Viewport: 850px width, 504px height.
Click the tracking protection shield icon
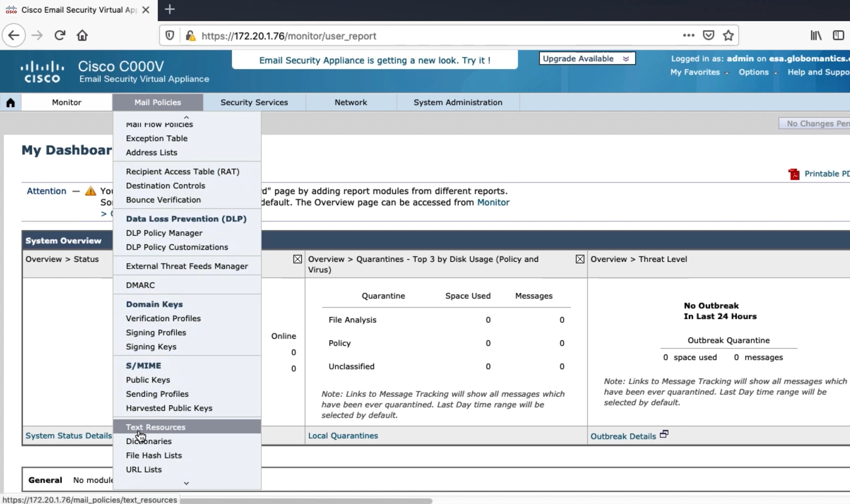[x=169, y=36]
